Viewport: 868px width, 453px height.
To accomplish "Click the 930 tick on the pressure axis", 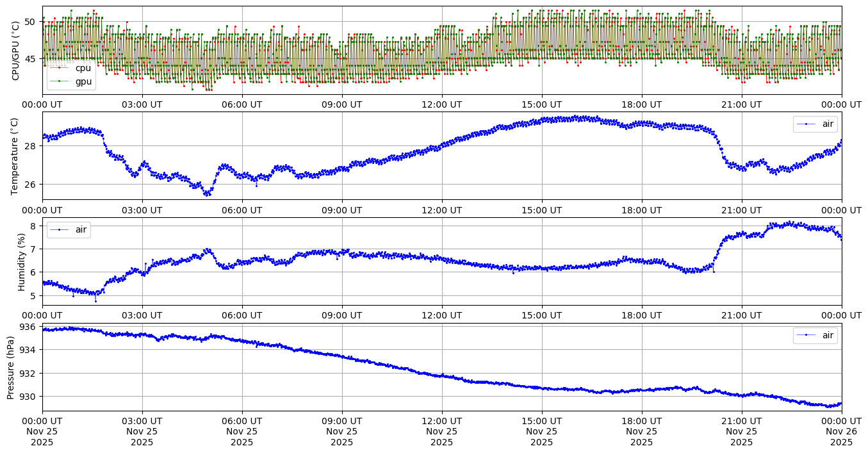I will pos(29,397).
